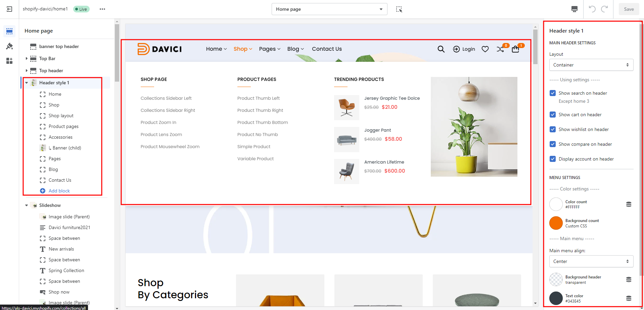Click the wishlist heart icon
This screenshot has width=644, height=310.
click(x=485, y=49)
